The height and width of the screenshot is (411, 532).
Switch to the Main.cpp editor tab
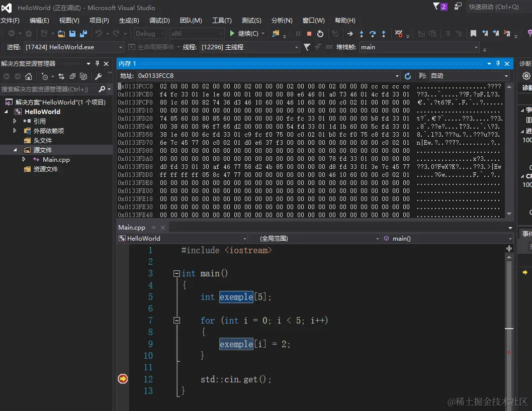point(132,228)
